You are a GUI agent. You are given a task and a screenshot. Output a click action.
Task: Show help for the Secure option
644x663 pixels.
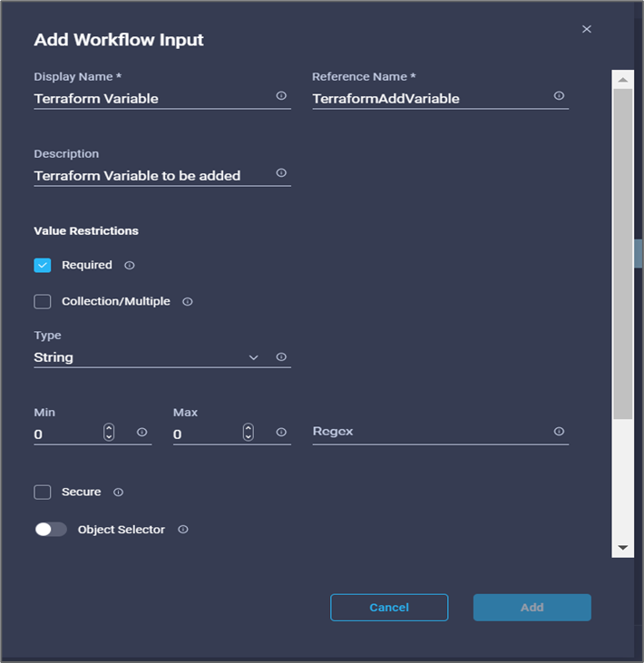click(119, 492)
